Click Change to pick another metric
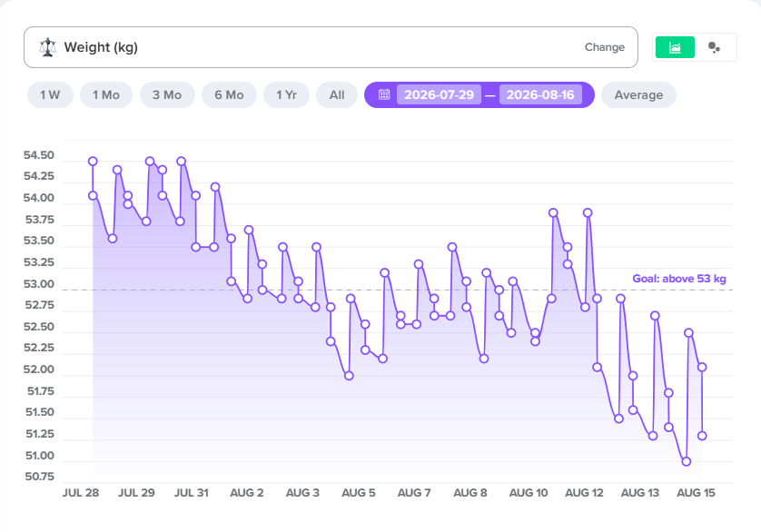 tap(604, 47)
